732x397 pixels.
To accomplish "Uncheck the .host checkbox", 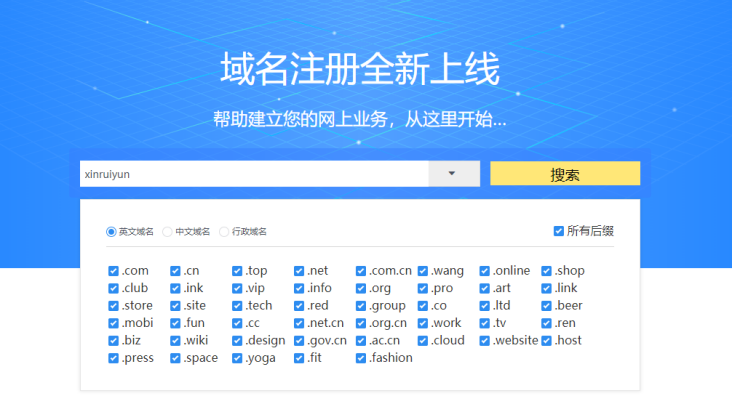I will (x=546, y=340).
